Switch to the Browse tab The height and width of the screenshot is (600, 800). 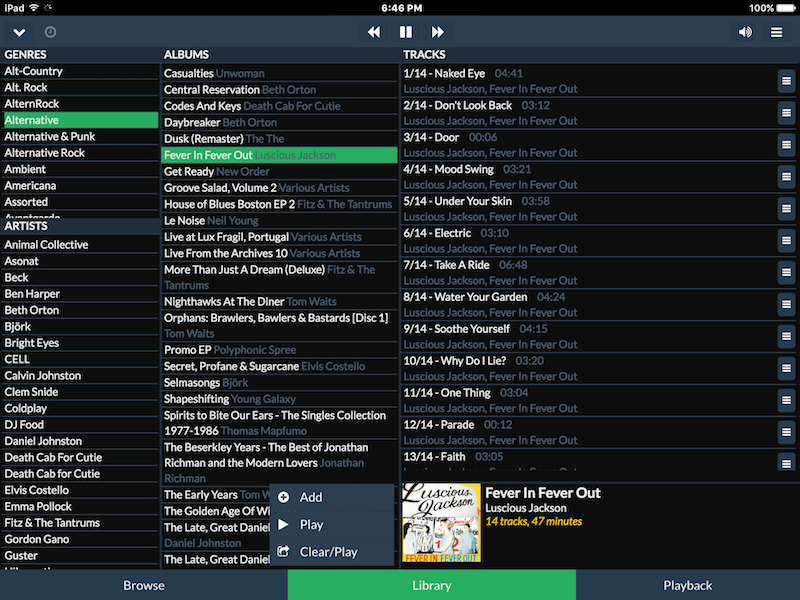144,585
